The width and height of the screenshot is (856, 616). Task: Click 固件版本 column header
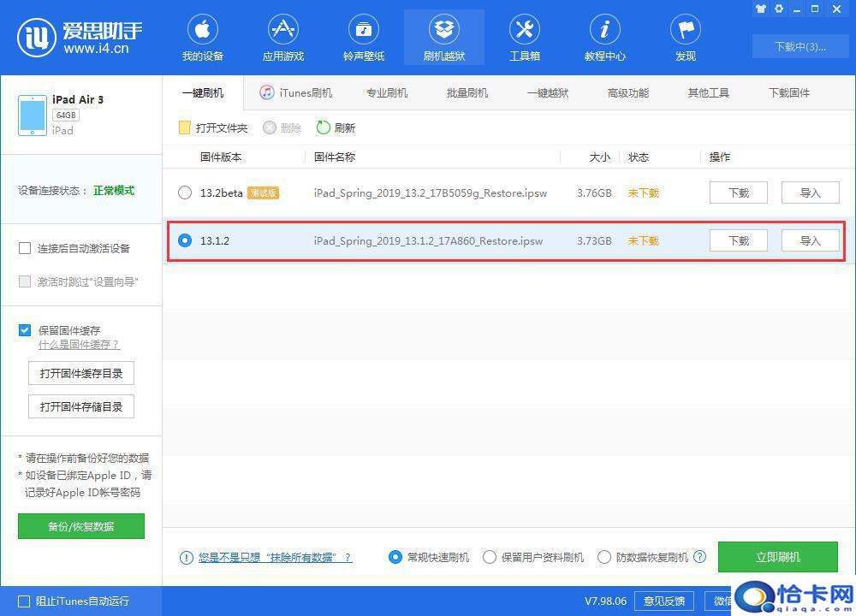pos(221,157)
